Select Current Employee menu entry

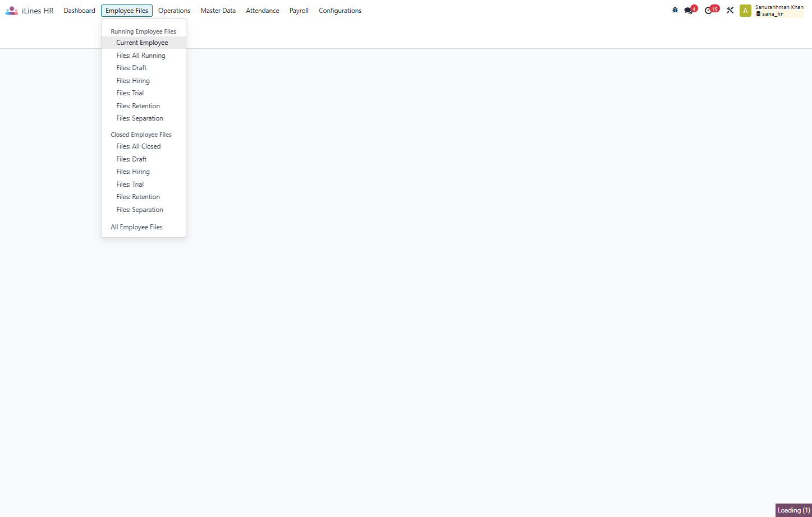tap(144, 43)
